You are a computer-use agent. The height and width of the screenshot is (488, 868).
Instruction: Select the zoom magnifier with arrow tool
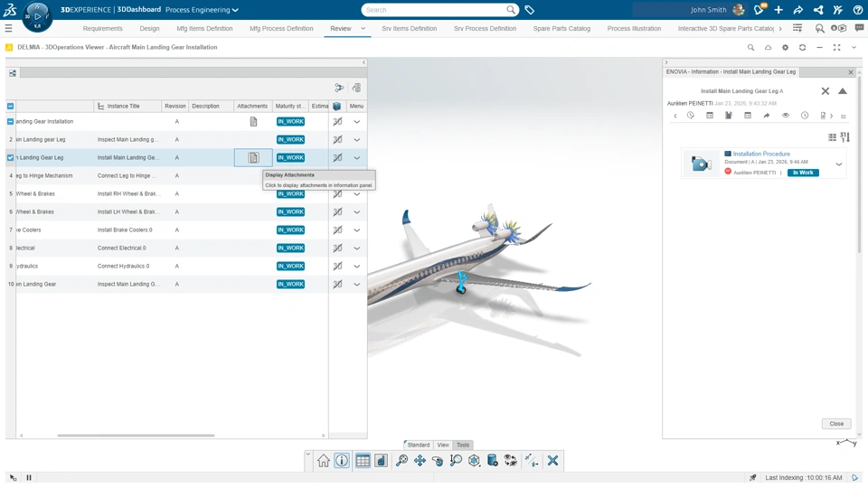[456, 460]
